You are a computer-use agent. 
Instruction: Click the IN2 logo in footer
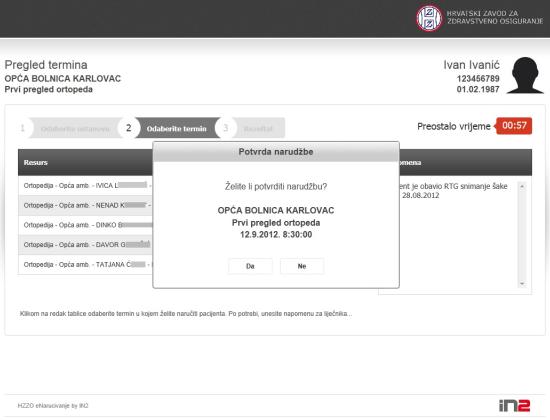click(x=514, y=406)
